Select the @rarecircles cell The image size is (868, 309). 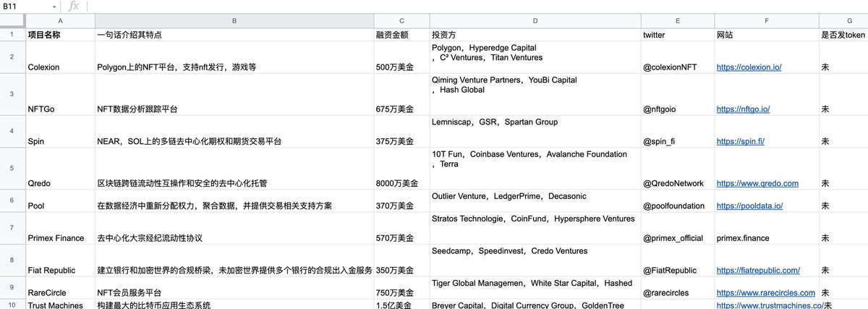677,287
